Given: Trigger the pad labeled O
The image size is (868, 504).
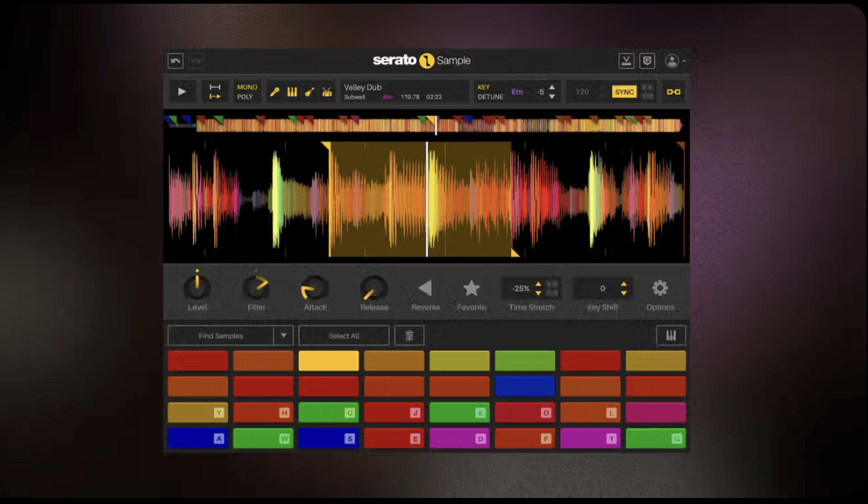Looking at the screenshot, I should click(525, 413).
